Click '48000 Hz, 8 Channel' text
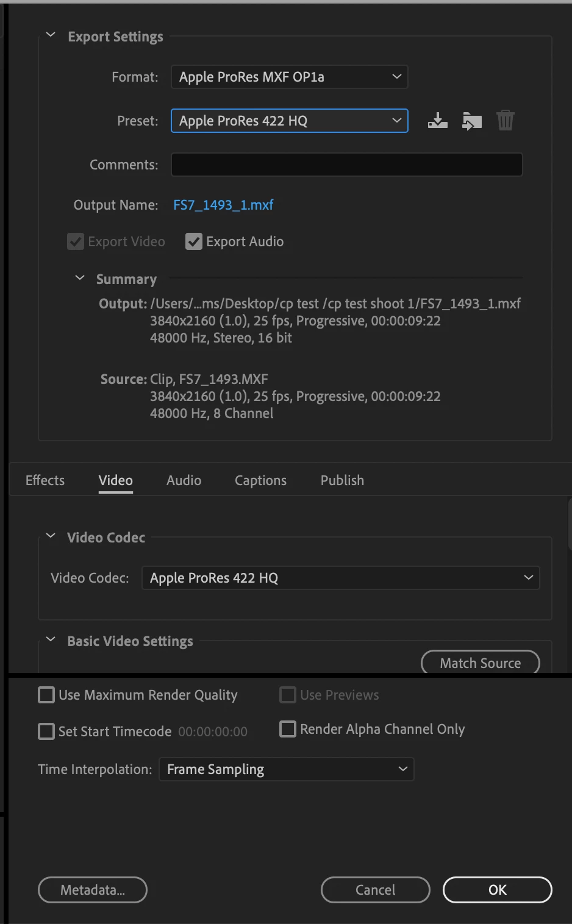This screenshot has width=572, height=924. pos(212,413)
